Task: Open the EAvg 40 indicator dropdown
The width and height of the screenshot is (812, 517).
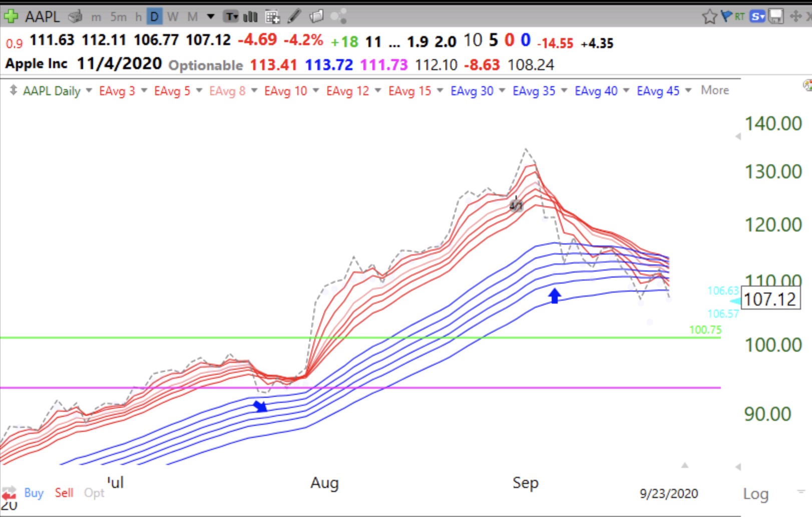Action: click(x=626, y=91)
